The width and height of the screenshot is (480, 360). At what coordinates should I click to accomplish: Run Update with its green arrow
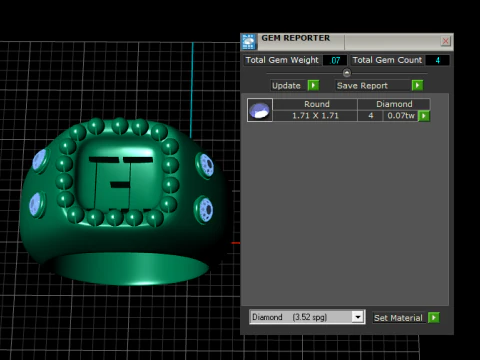click(x=313, y=85)
